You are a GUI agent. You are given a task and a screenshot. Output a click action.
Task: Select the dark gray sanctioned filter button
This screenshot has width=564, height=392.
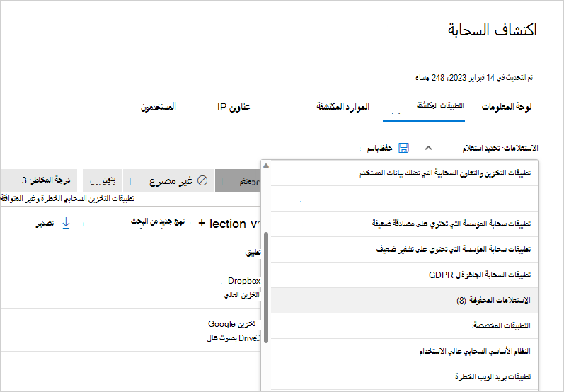(238, 180)
